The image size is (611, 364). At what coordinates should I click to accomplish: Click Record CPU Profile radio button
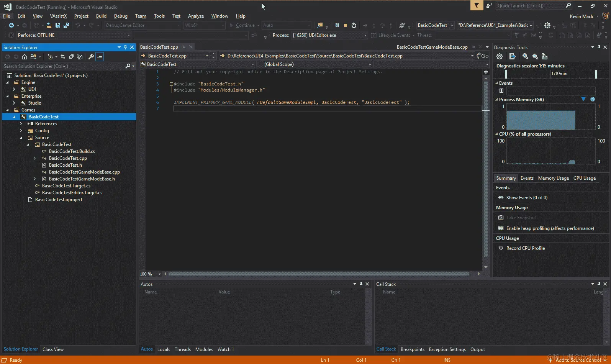click(x=501, y=248)
